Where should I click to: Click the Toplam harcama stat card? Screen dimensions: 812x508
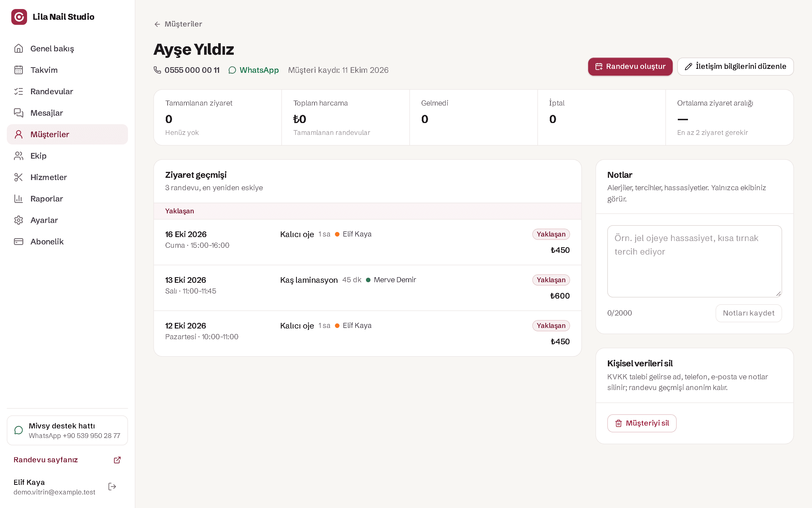[x=346, y=117]
